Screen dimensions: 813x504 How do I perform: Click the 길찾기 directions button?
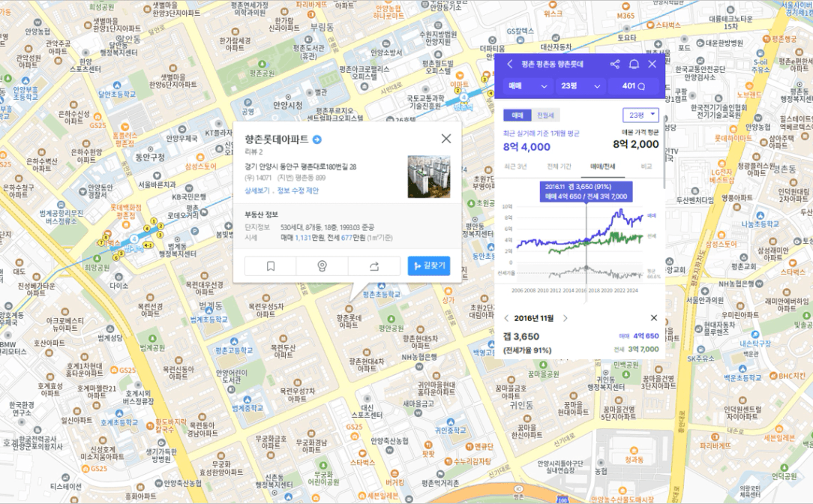coord(429,266)
